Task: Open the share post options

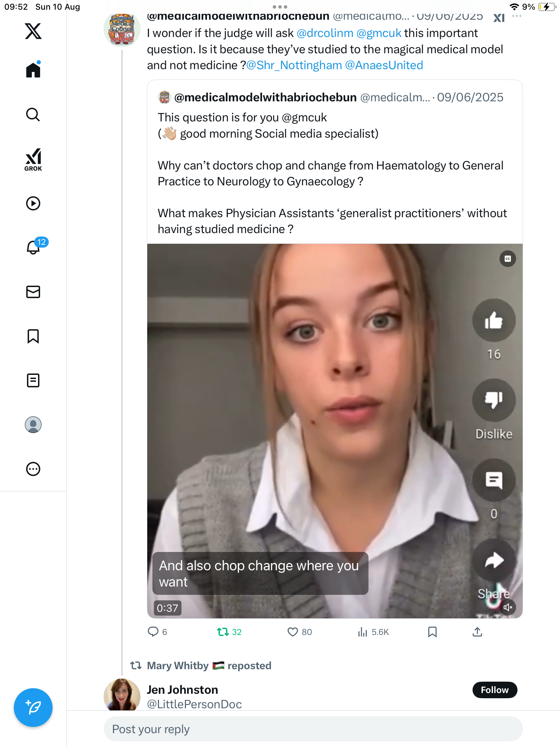Action: click(477, 632)
